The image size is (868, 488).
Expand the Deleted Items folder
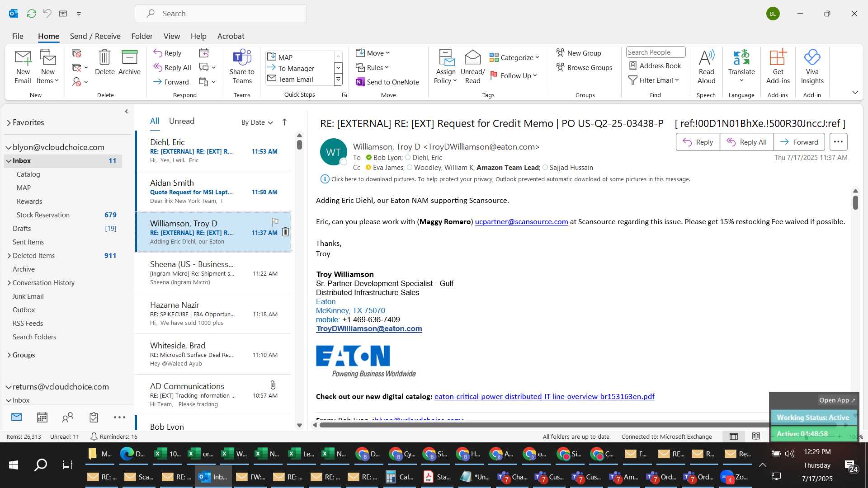pyautogui.click(x=9, y=256)
